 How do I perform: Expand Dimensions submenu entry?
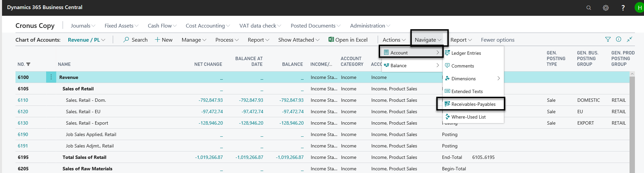click(473, 78)
